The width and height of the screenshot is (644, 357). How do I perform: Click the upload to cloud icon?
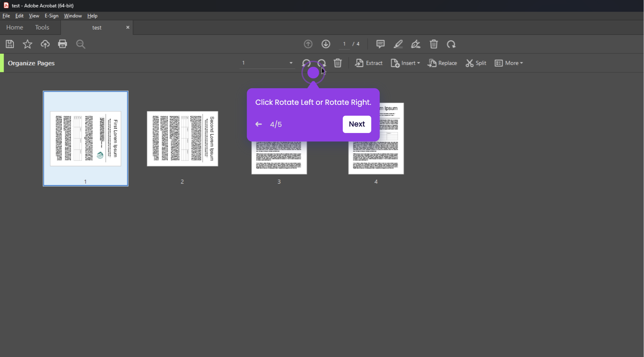tap(45, 44)
